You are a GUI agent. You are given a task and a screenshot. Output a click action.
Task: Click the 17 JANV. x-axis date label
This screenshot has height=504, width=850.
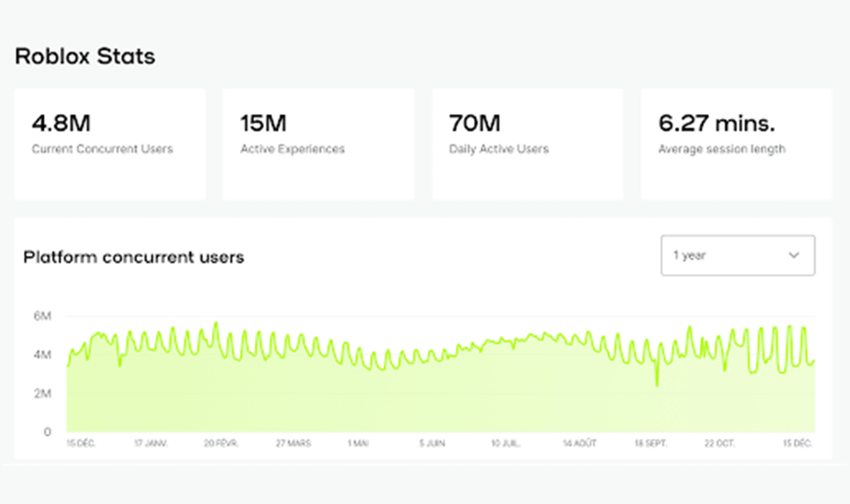tap(151, 444)
